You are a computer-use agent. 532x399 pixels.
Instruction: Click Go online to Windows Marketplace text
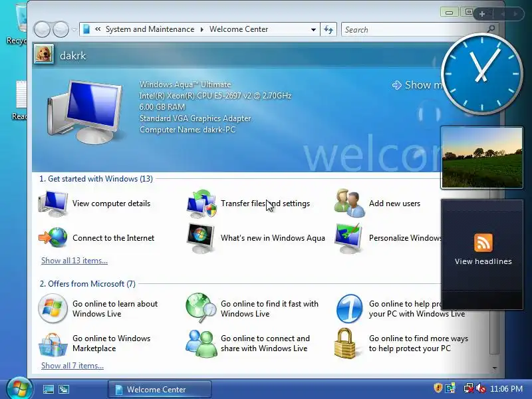pyautogui.click(x=111, y=343)
